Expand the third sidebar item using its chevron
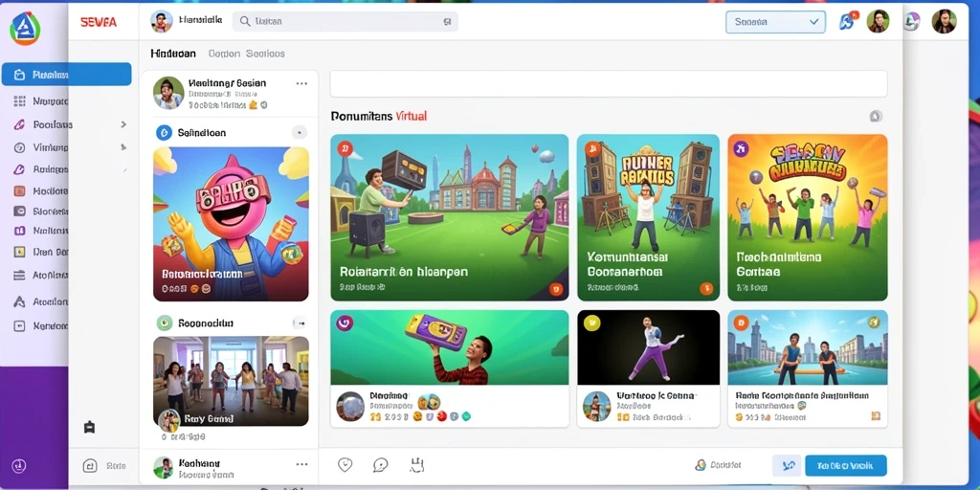The image size is (980, 490). [x=123, y=124]
